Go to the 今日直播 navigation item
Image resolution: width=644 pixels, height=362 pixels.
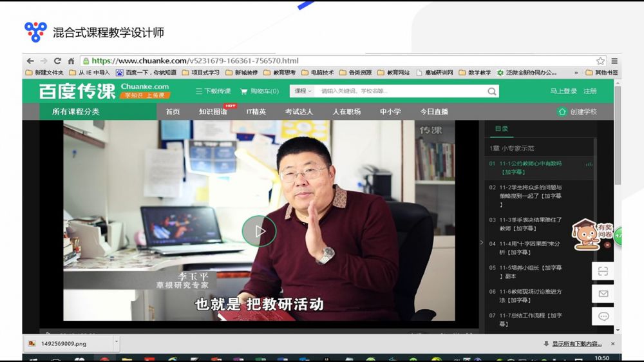click(x=434, y=112)
